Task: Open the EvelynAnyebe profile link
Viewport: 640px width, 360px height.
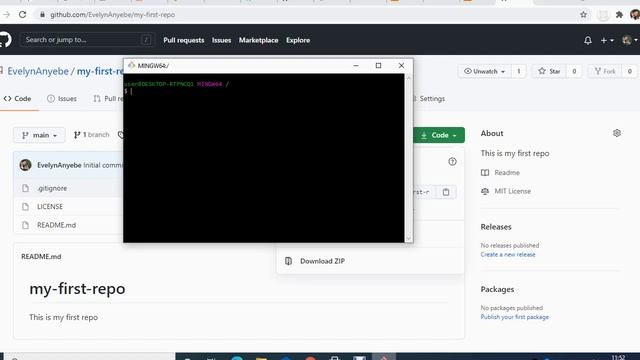Action: click(38, 71)
